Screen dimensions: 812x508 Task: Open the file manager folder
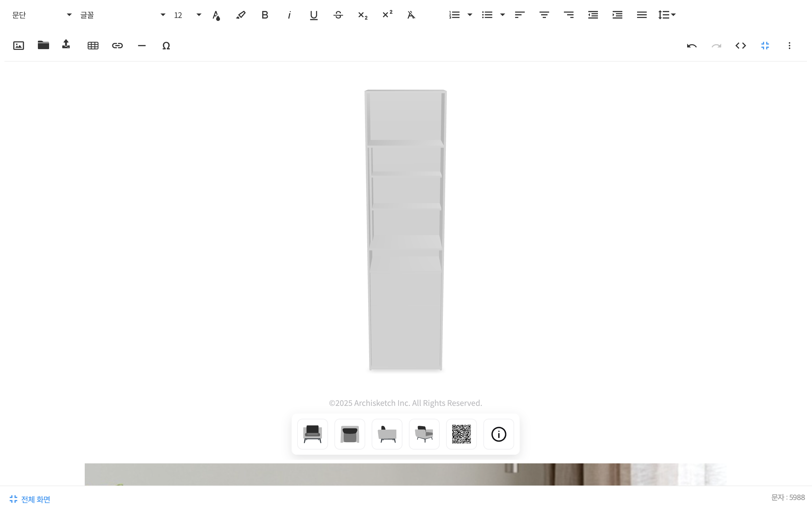43,45
